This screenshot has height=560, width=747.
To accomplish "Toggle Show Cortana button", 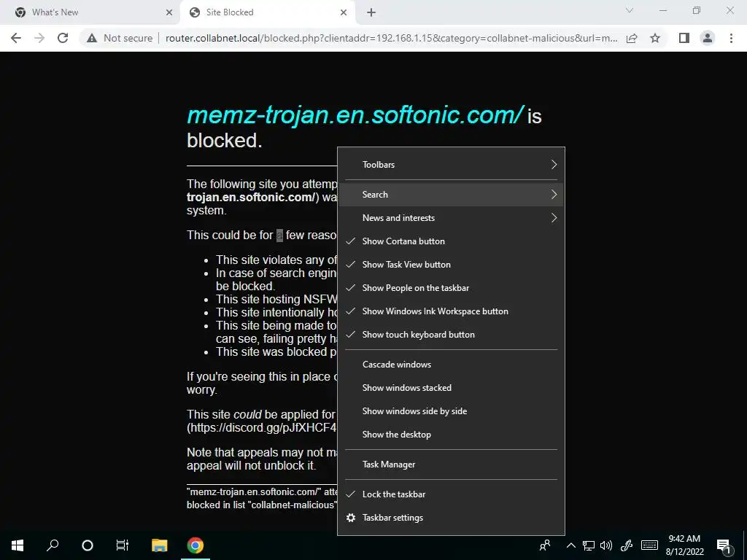I will pos(451,241).
